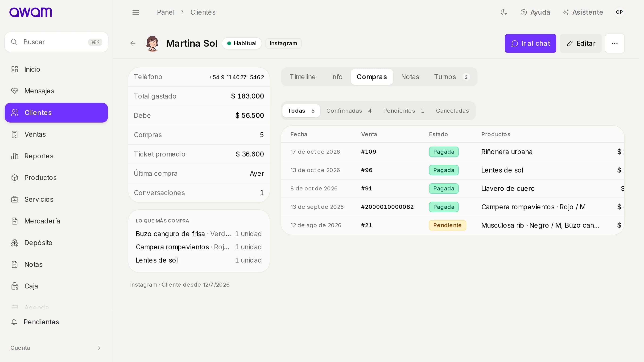Switch to the Timeline tab
The width and height of the screenshot is (644, 362).
tap(302, 77)
